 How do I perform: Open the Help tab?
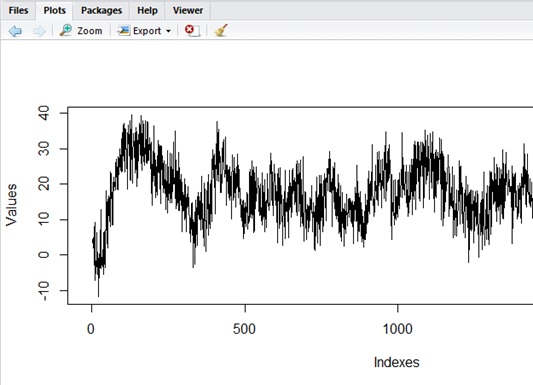(147, 10)
